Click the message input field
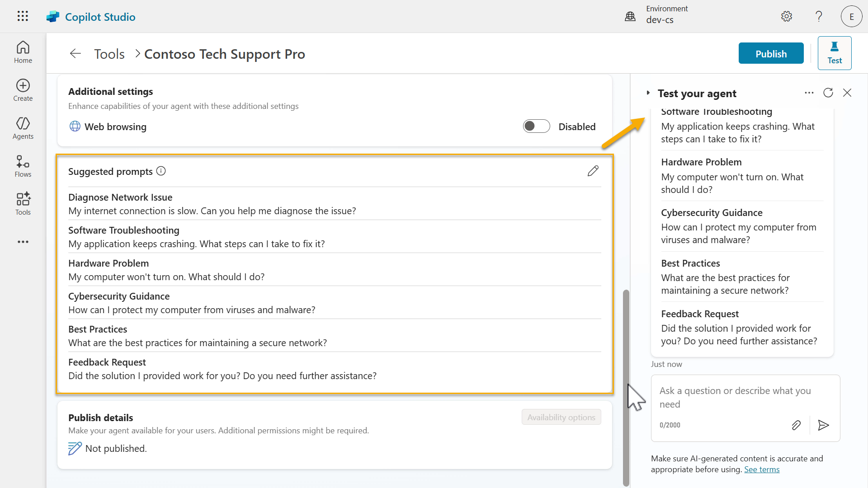This screenshot has width=868, height=488. click(745, 398)
